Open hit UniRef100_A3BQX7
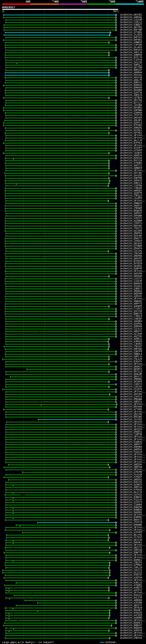 coord(131,25)
